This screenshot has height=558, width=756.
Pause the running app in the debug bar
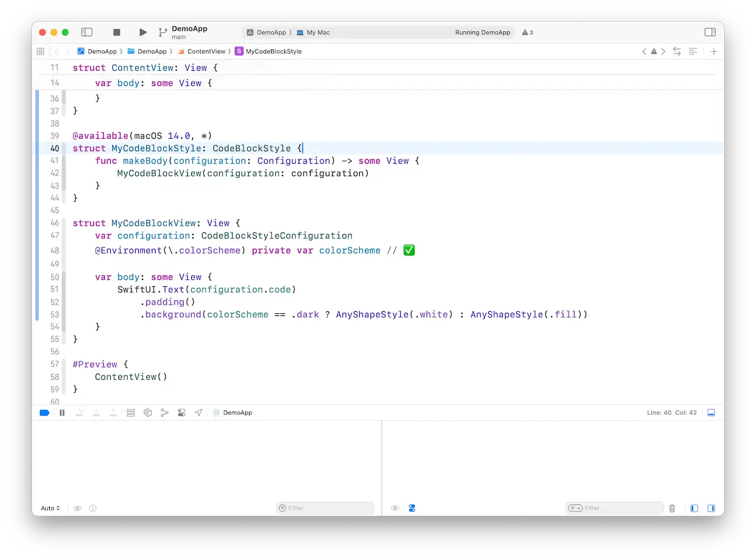tap(62, 412)
